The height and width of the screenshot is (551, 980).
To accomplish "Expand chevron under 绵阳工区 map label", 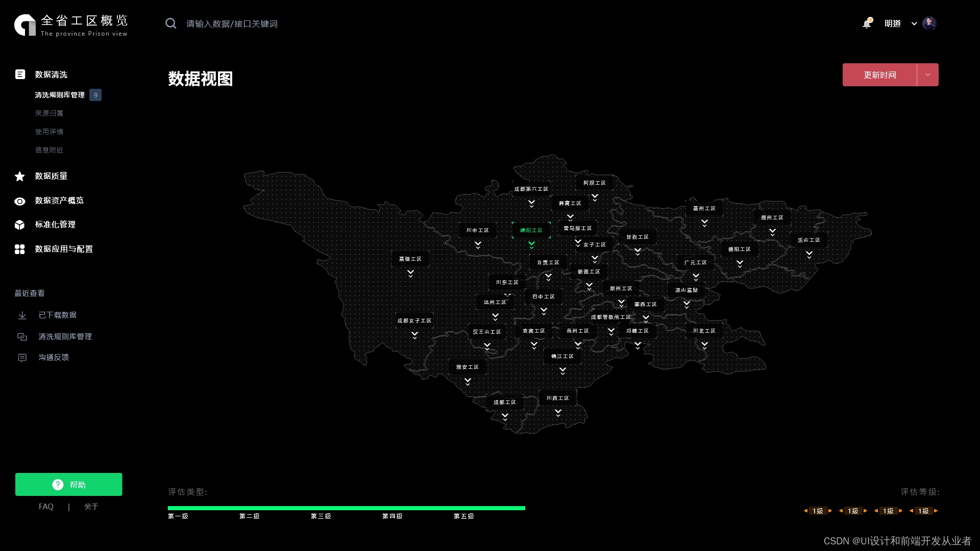I will [x=531, y=245].
